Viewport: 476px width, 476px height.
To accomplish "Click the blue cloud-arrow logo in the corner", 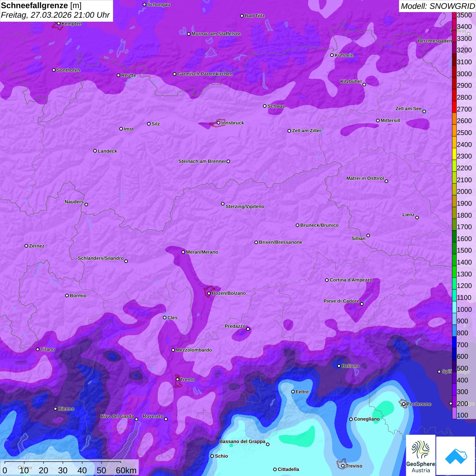I will point(456,456).
